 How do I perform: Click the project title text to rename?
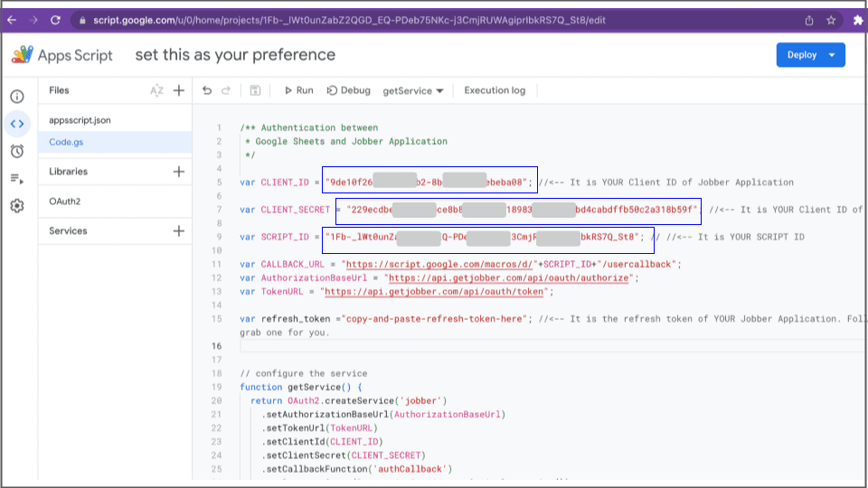pyautogui.click(x=235, y=55)
